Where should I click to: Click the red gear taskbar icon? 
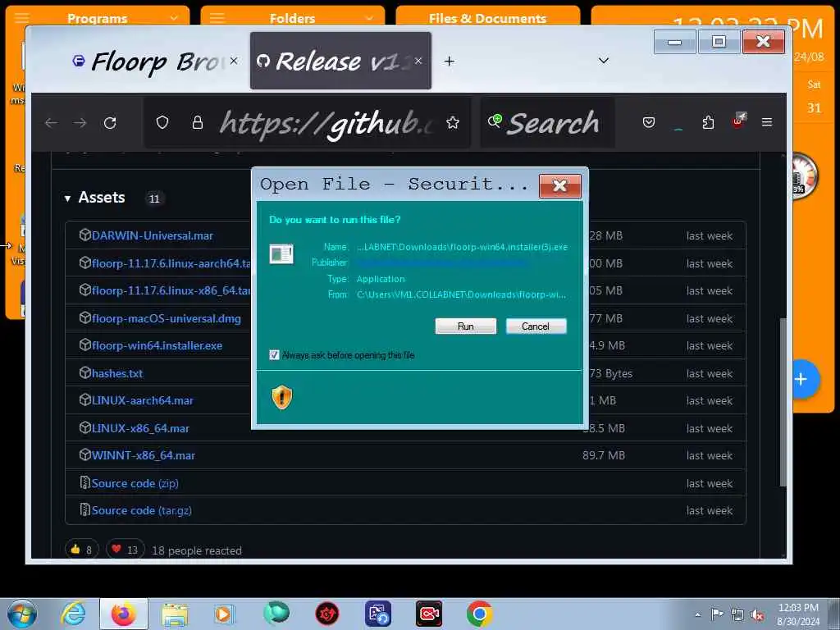click(326, 614)
